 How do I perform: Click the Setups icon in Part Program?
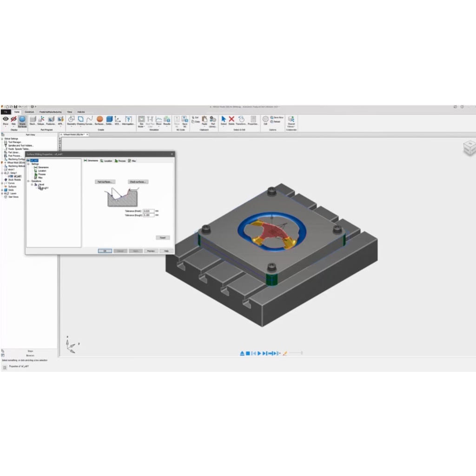click(41, 121)
